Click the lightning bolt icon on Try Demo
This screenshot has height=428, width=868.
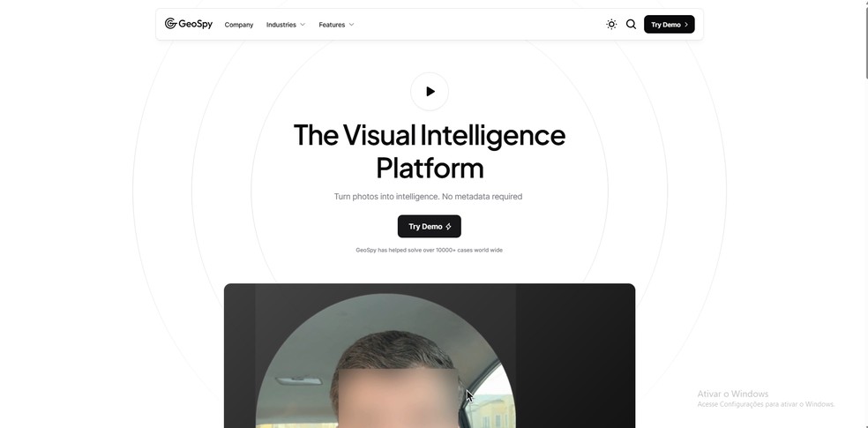tap(448, 227)
